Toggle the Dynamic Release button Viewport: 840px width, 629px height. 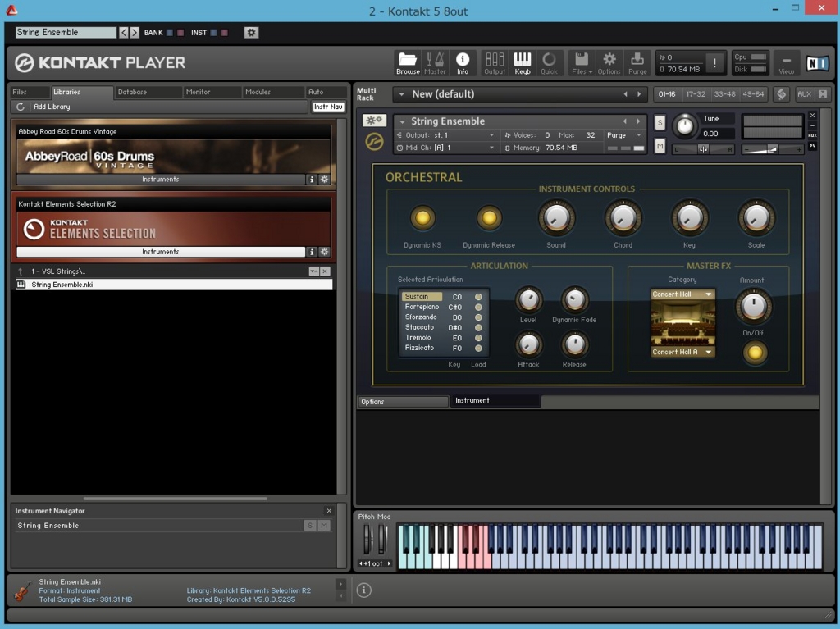click(489, 217)
